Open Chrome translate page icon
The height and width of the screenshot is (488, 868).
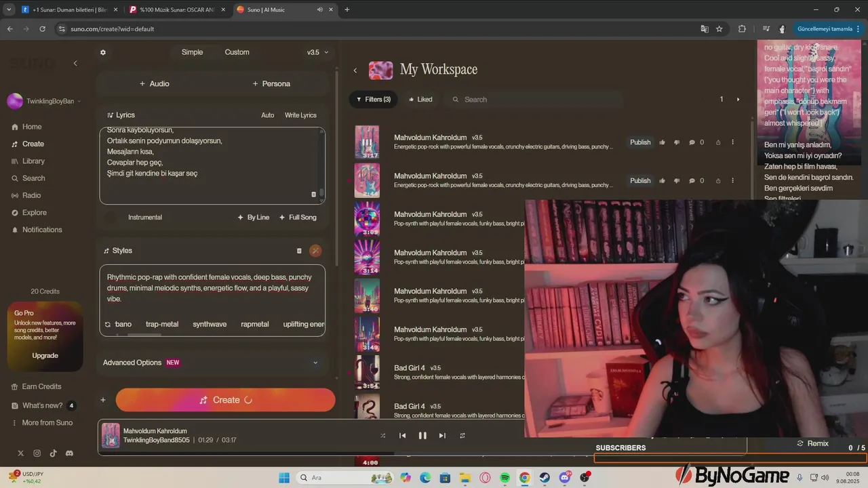(705, 29)
